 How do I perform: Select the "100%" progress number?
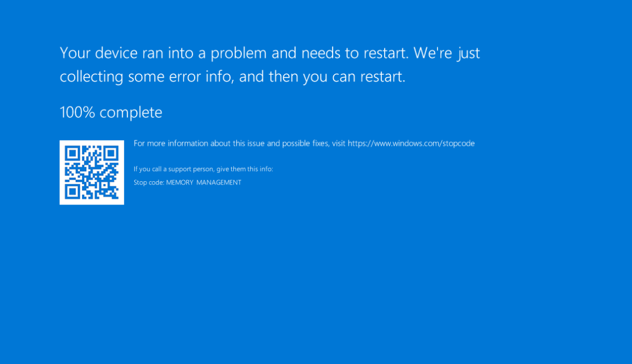pos(77,112)
